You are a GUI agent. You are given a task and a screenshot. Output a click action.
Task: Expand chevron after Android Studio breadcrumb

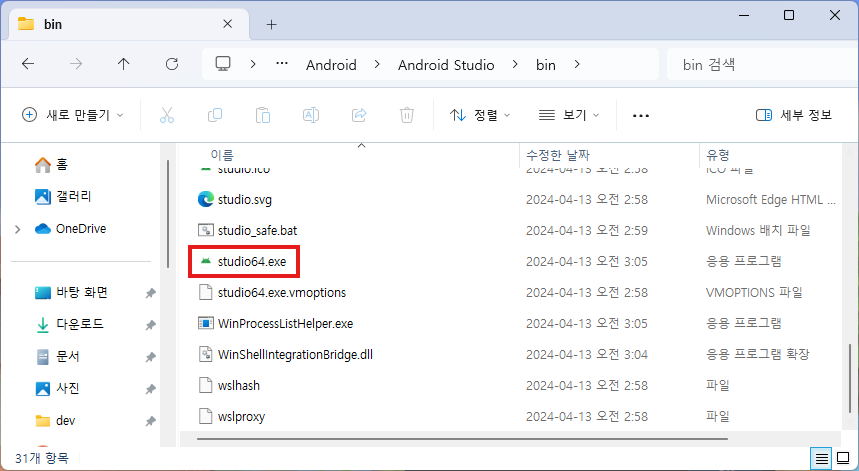515,65
